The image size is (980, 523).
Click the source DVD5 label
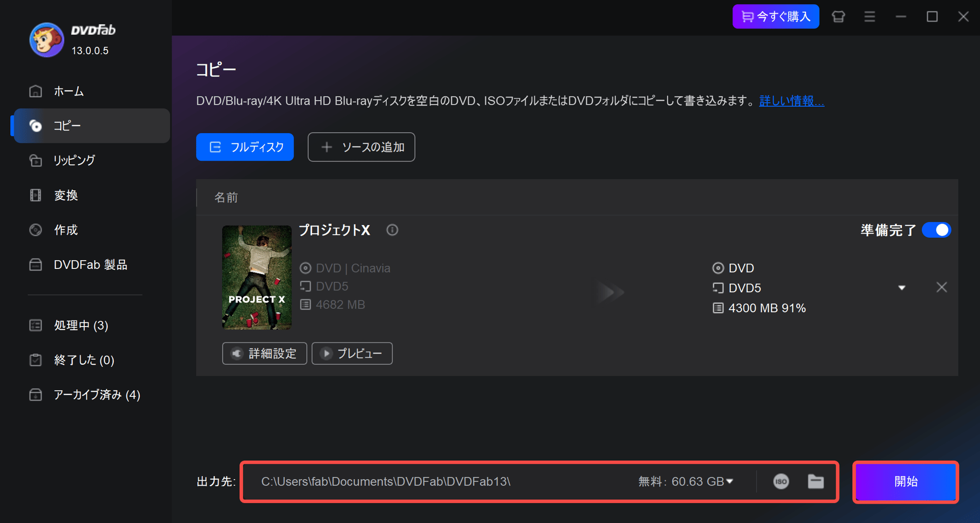click(332, 286)
